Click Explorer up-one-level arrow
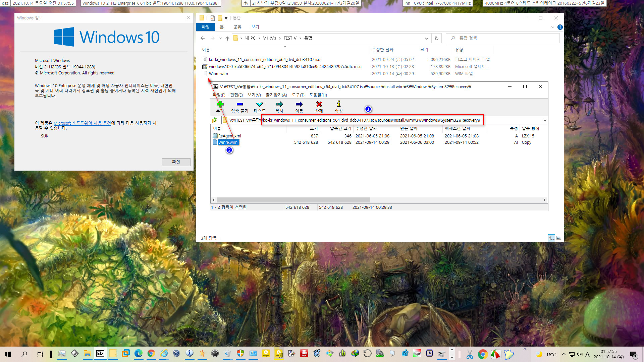 [227, 38]
